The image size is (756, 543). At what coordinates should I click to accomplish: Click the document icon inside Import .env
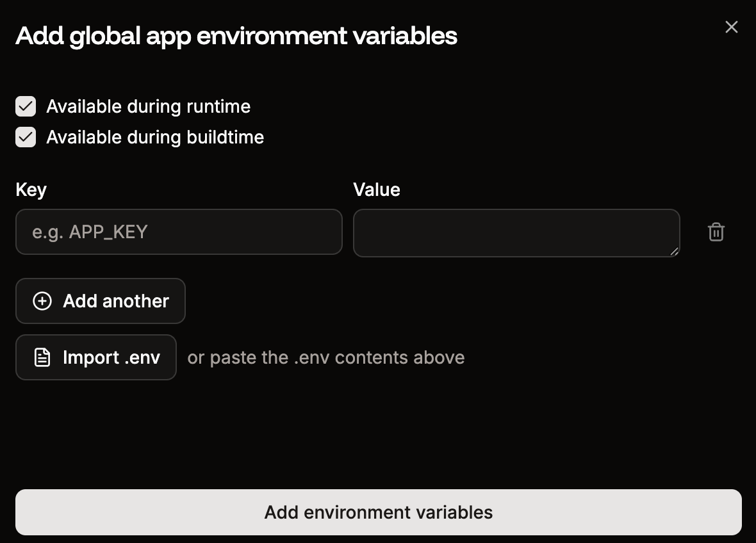click(x=41, y=357)
